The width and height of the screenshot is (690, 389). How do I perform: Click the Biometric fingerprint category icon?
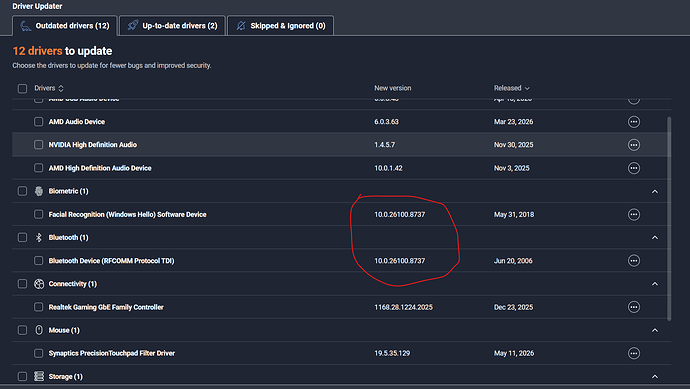pyautogui.click(x=39, y=191)
